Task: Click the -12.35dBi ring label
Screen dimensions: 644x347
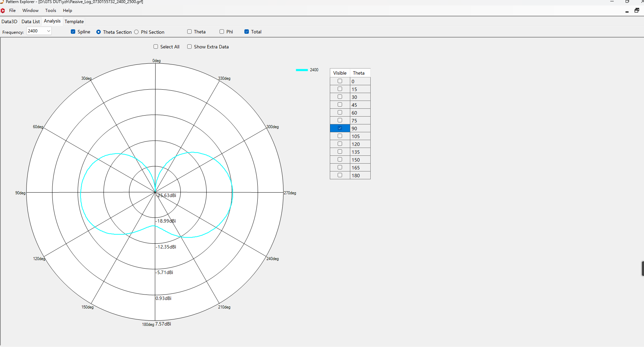Action: tap(166, 247)
